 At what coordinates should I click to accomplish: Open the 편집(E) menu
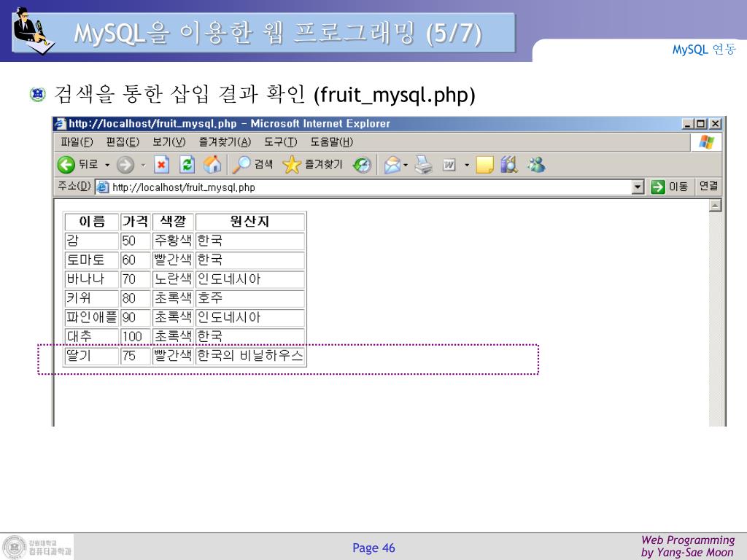click(x=123, y=142)
